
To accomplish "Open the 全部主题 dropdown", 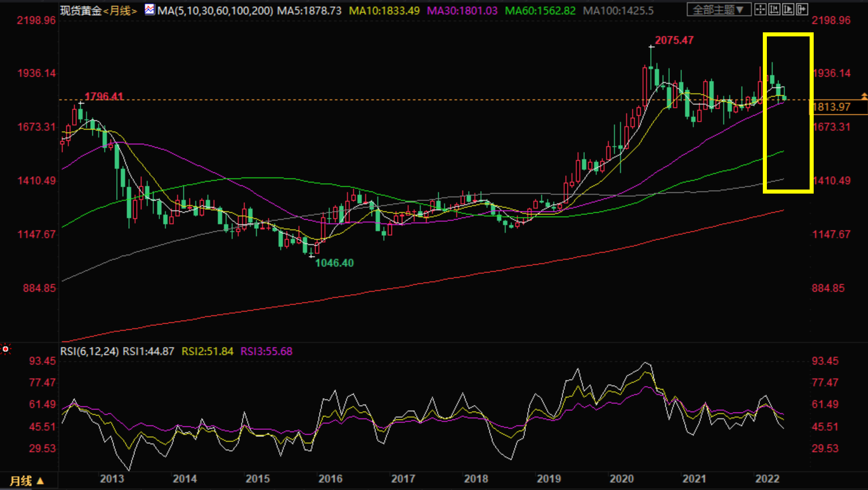I will click(718, 9).
